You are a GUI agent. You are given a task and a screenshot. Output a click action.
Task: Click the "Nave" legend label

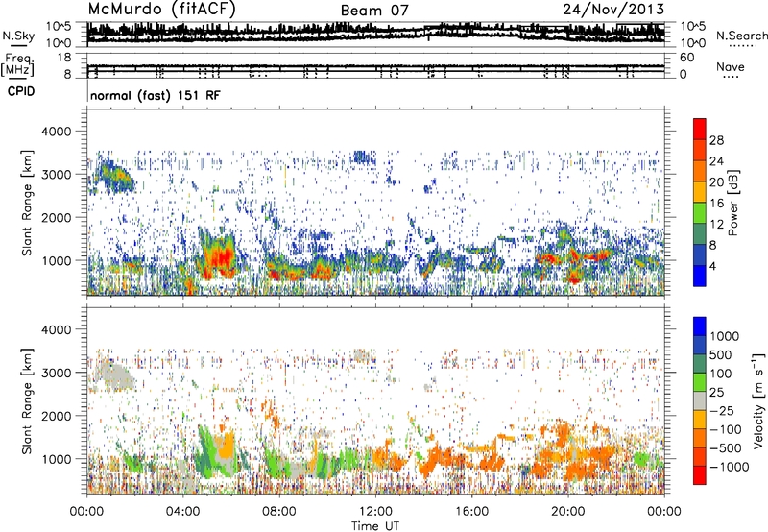[731, 67]
